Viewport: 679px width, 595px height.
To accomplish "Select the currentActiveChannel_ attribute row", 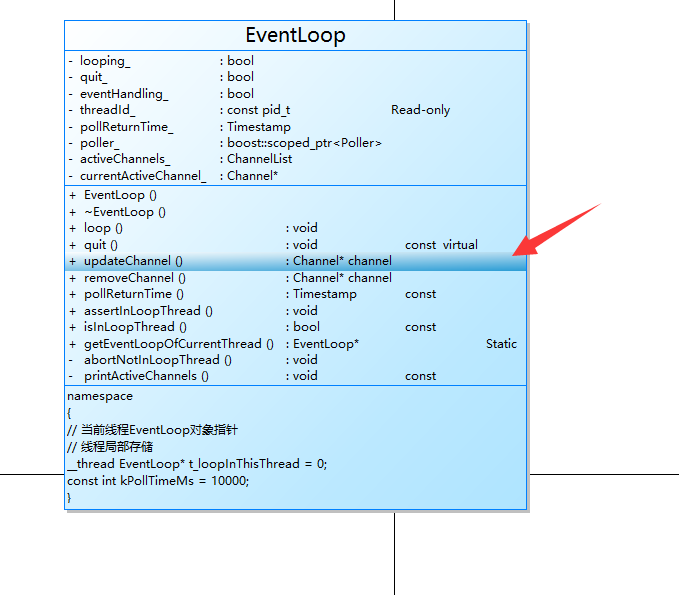I will click(x=295, y=176).
